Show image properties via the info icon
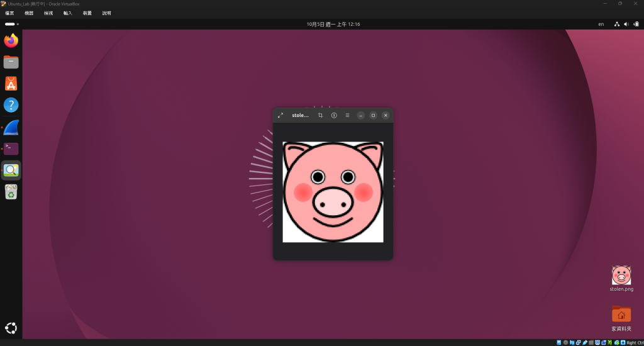 334,116
